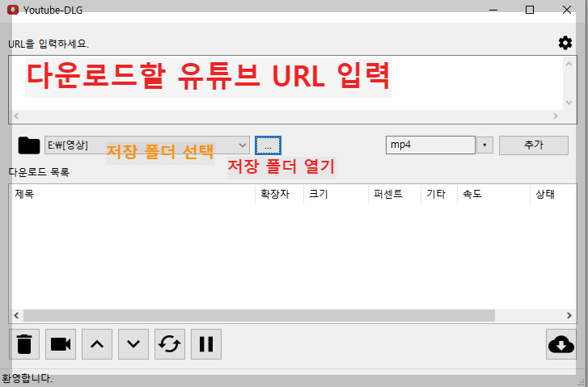Click the URL을 입력하세요. label
This screenshot has height=387, width=588.
point(49,44)
